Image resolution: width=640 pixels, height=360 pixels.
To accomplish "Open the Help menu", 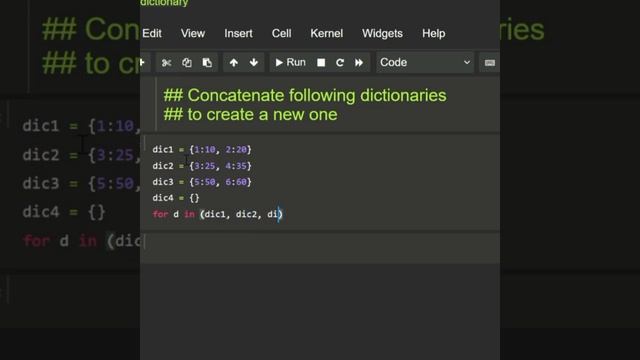I will 433,33.
